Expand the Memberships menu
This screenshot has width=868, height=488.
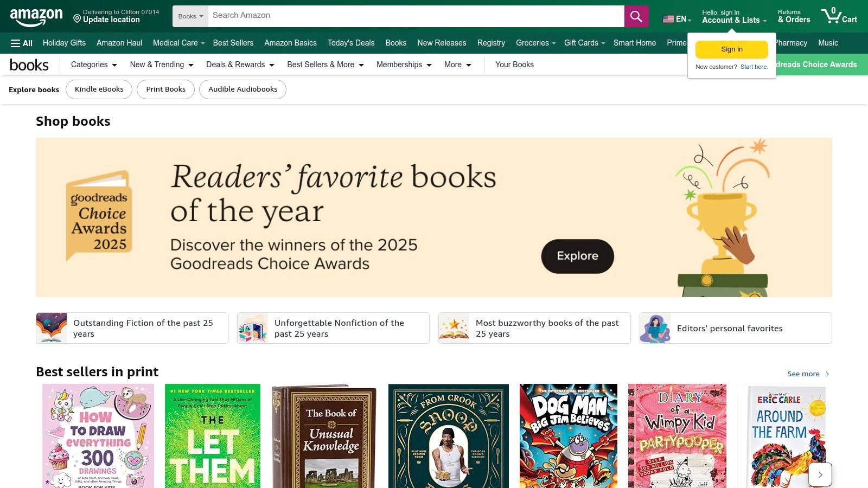click(x=404, y=65)
